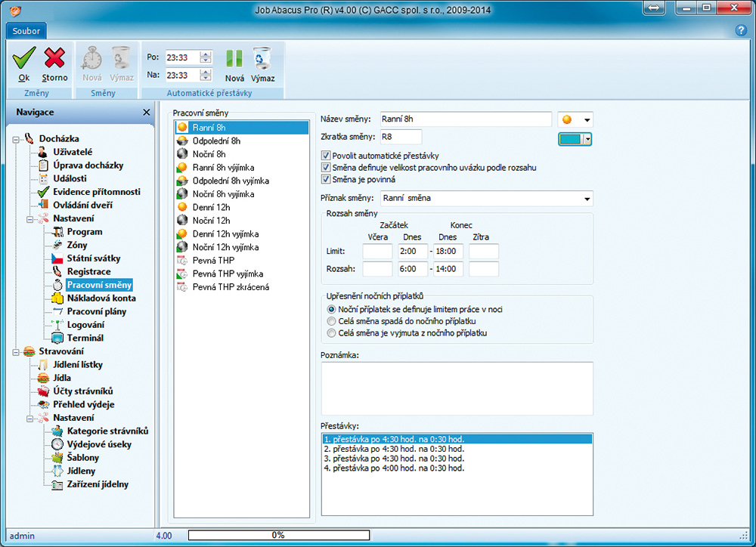Select 4. přestávka po 4:00 hod. row

[x=457, y=468]
